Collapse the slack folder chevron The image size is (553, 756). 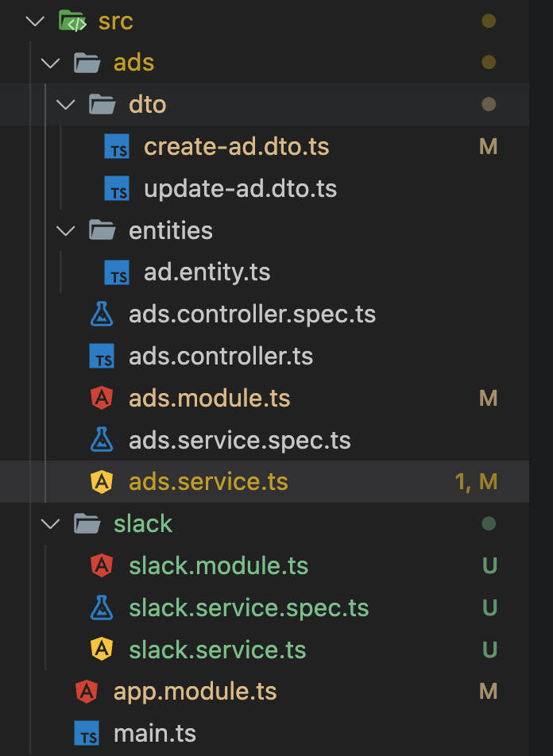[51, 524]
